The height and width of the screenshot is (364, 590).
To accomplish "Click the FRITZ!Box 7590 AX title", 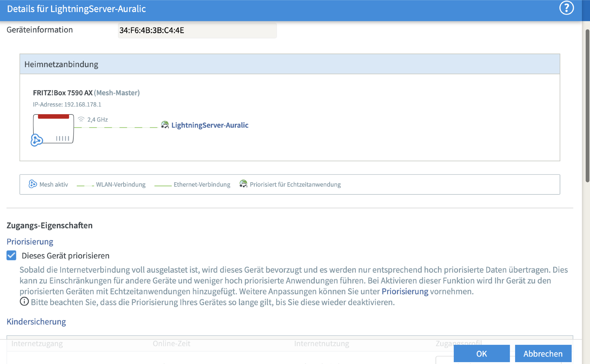I will [63, 93].
